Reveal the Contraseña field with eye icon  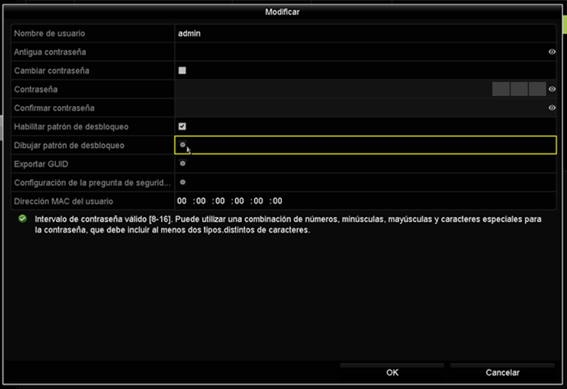click(x=552, y=89)
